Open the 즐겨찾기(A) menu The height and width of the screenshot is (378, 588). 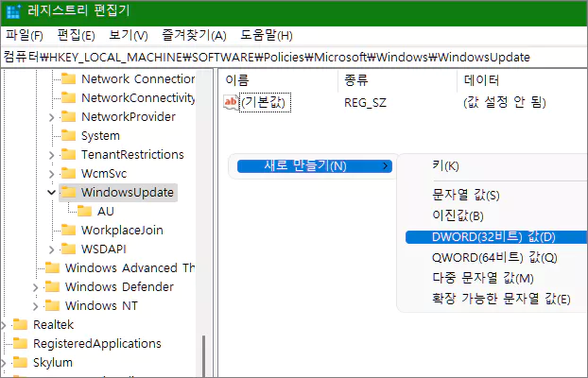194,36
